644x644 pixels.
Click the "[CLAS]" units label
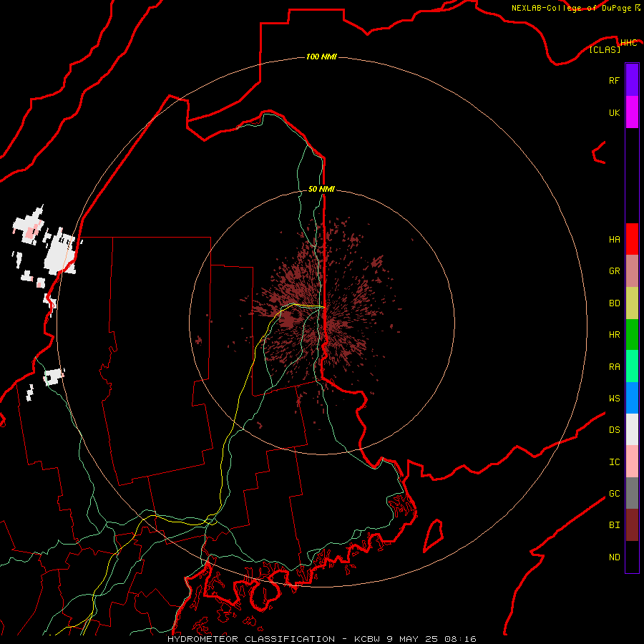[605, 49]
